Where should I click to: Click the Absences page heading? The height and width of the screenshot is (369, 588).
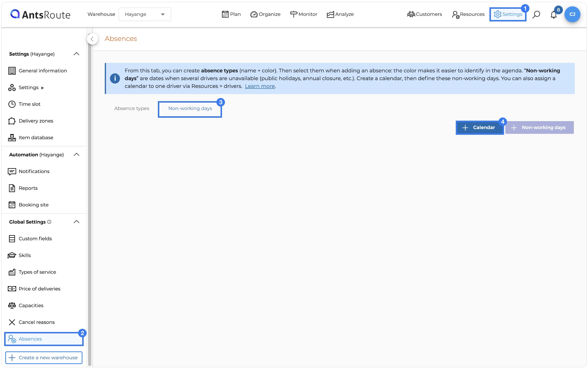click(121, 39)
